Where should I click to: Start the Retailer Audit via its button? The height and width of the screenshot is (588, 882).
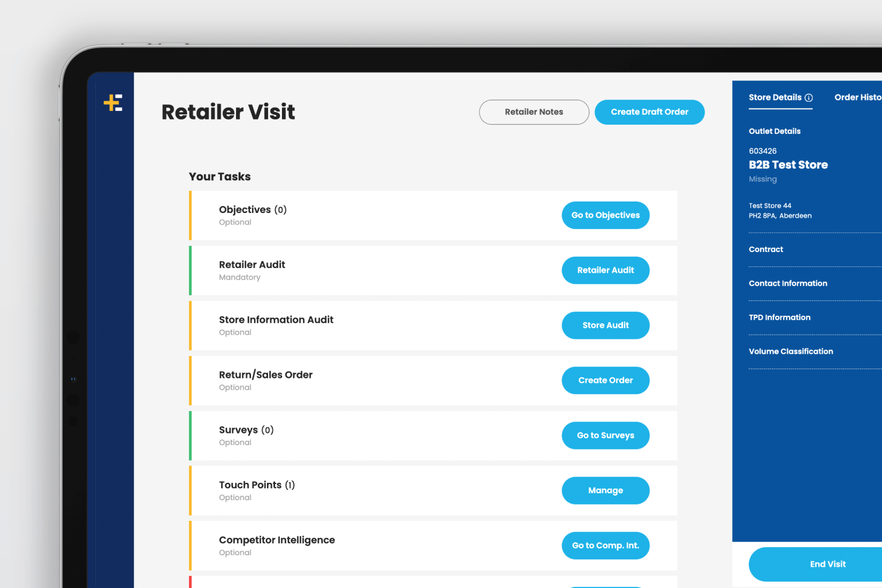[605, 270]
